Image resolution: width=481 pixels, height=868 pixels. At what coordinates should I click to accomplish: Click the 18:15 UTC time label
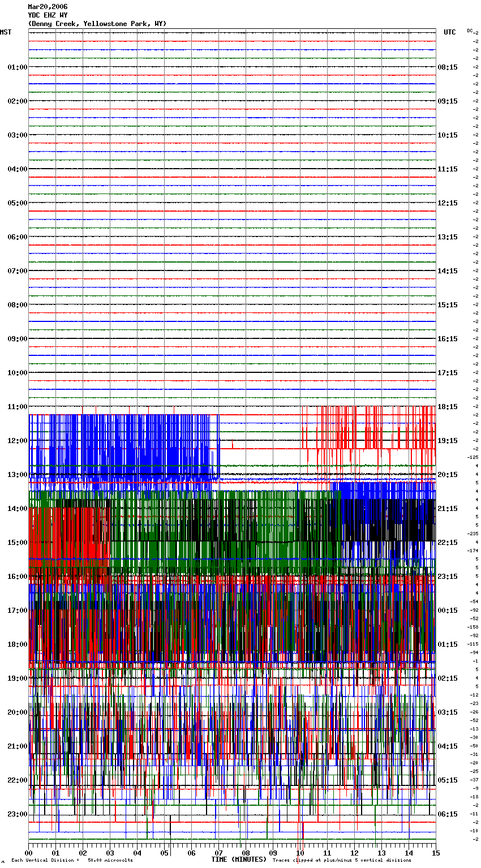448,407
